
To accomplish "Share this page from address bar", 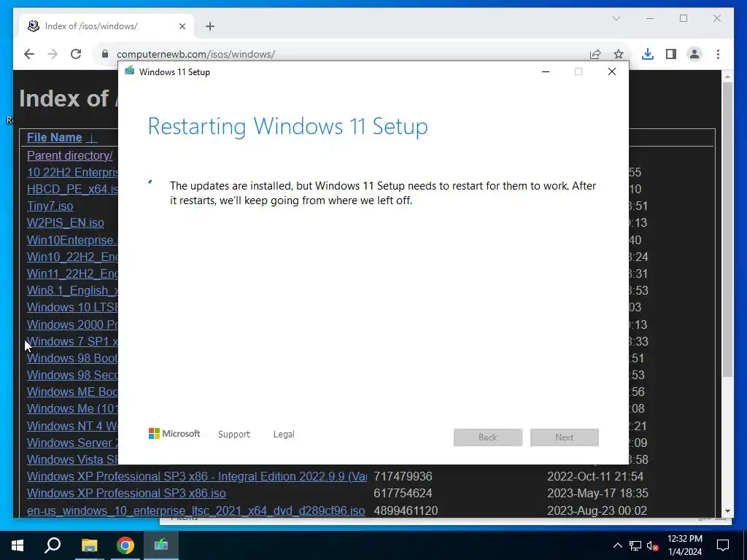I will 595,54.
